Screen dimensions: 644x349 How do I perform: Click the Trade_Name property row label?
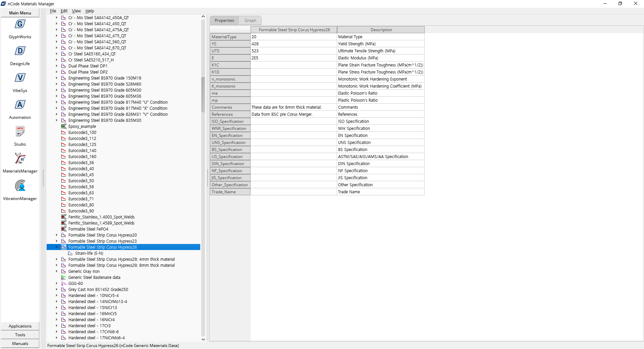pyautogui.click(x=230, y=192)
